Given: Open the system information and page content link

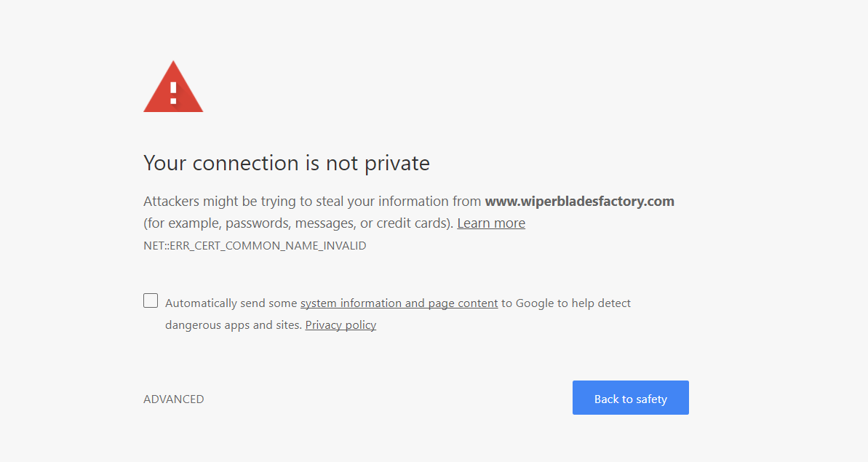Looking at the screenshot, I should coord(399,303).
